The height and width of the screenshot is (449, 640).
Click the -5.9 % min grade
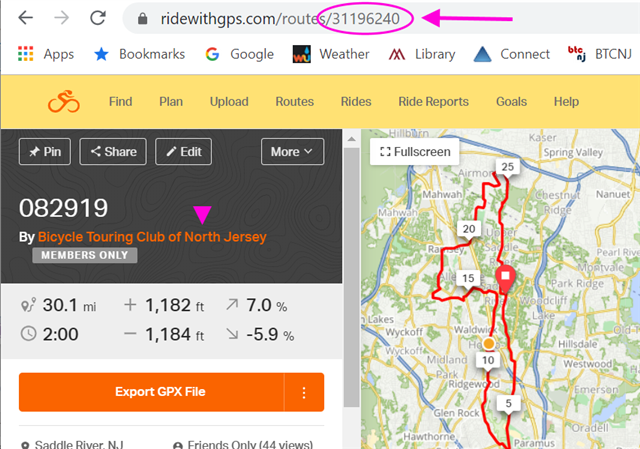(x=260, y=334)
